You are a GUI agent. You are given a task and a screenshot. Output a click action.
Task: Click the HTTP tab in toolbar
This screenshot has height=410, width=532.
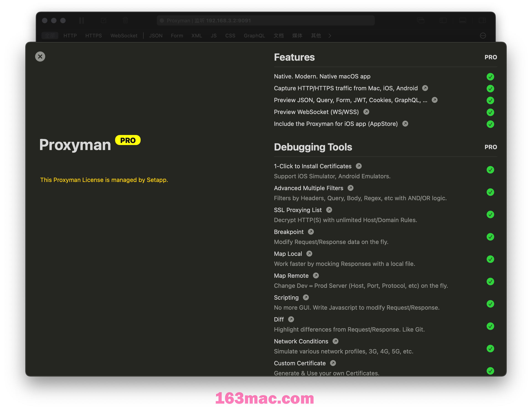click(x=70, y=35)
